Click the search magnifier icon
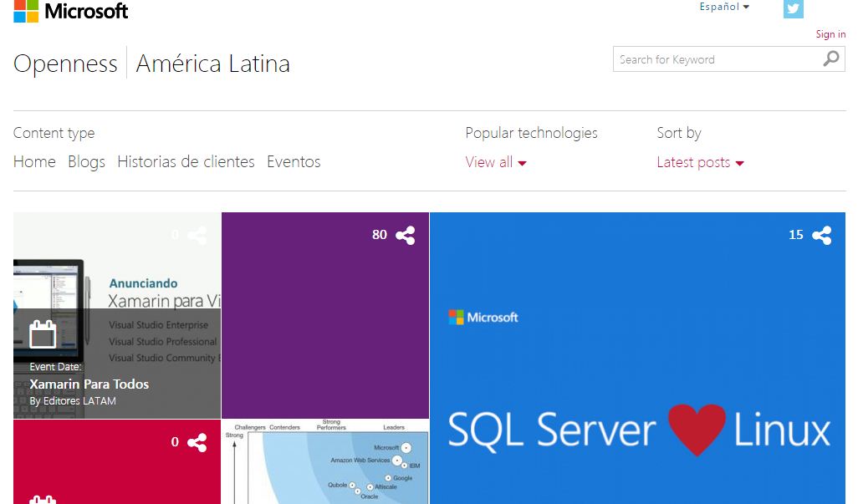 point(830,59)
